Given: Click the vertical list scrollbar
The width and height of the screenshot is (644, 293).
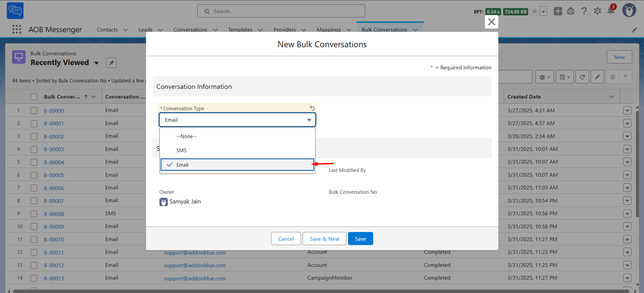Looking at the screenshot, I should coord(637,164).
